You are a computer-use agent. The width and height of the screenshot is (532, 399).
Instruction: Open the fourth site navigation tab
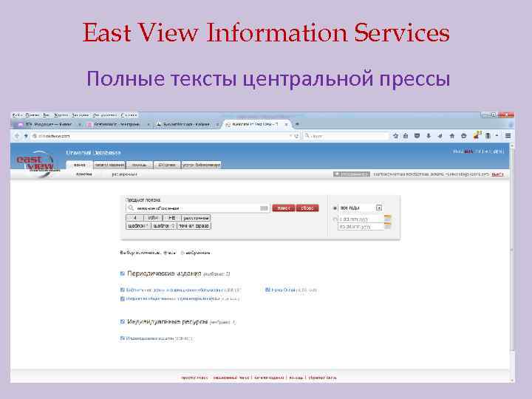[x=166, y=165]
